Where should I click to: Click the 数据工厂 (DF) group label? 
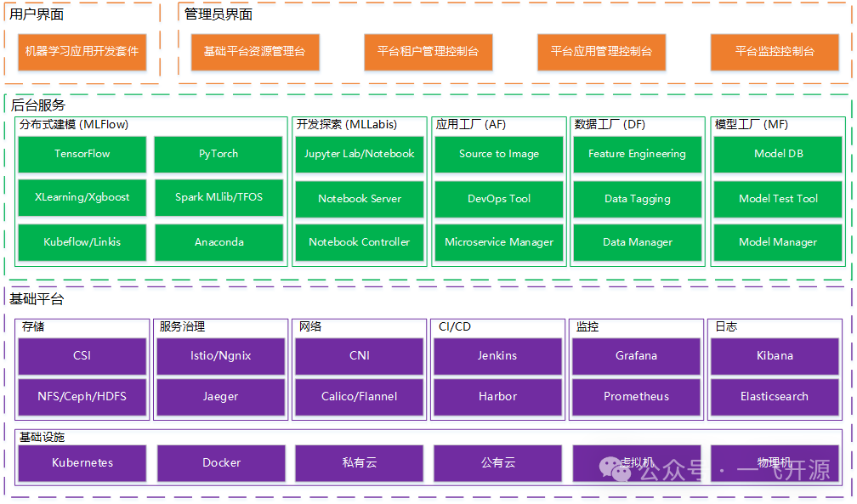(x=610, y=125)
